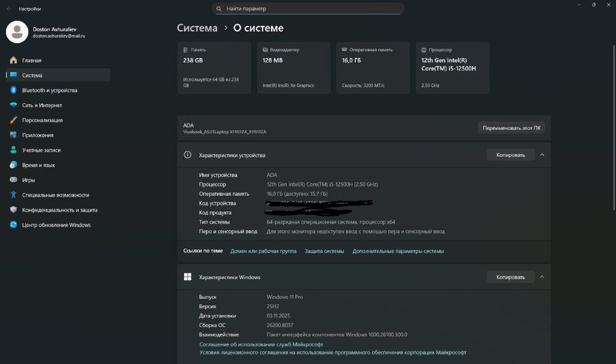Open Дополнительные параметры системы link
The image size is (616, 364).
[x=398, y=251]
